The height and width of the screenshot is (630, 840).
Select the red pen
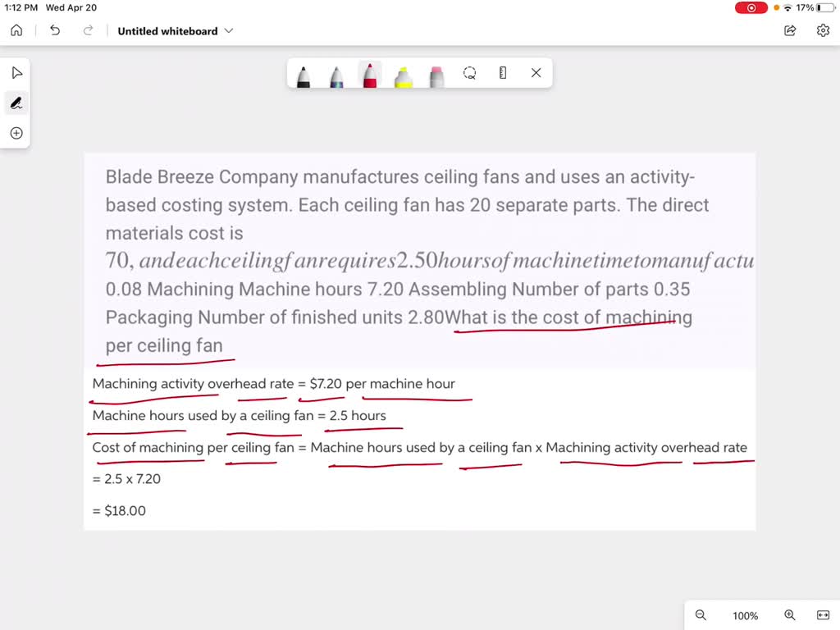(x=370, y=75)
